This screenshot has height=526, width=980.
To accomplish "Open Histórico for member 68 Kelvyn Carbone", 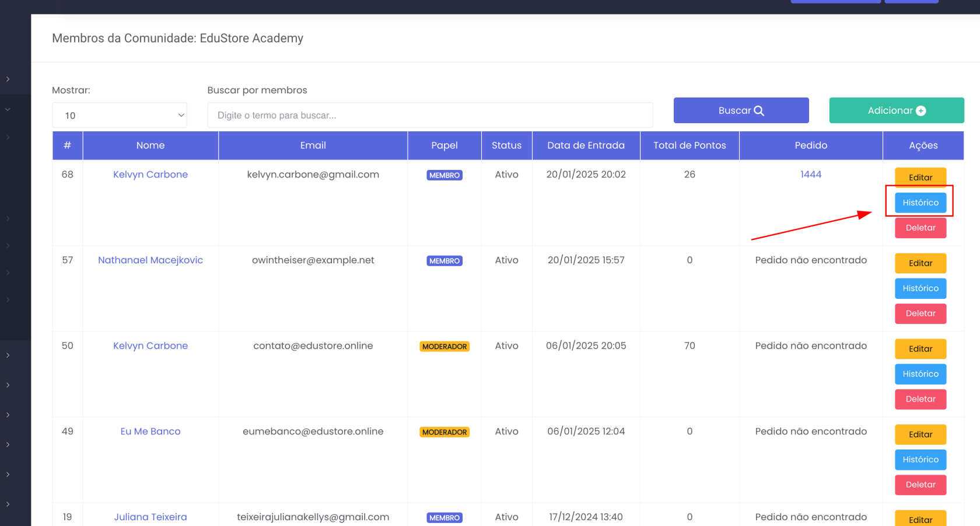I will [921, 203].
